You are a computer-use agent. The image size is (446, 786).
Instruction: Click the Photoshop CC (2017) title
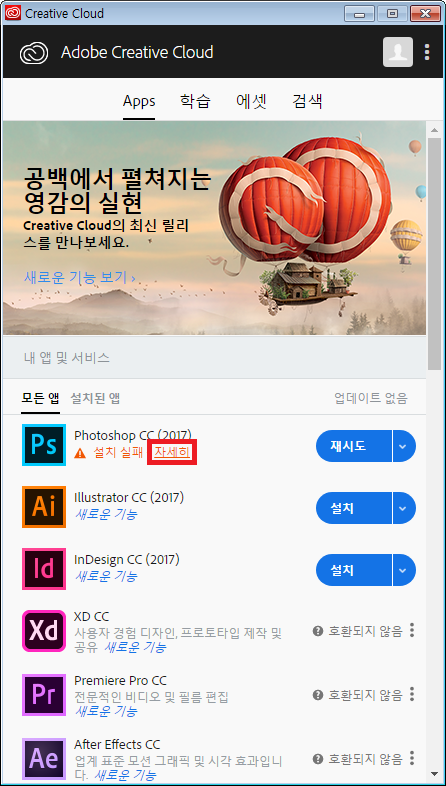pos(133,435)
